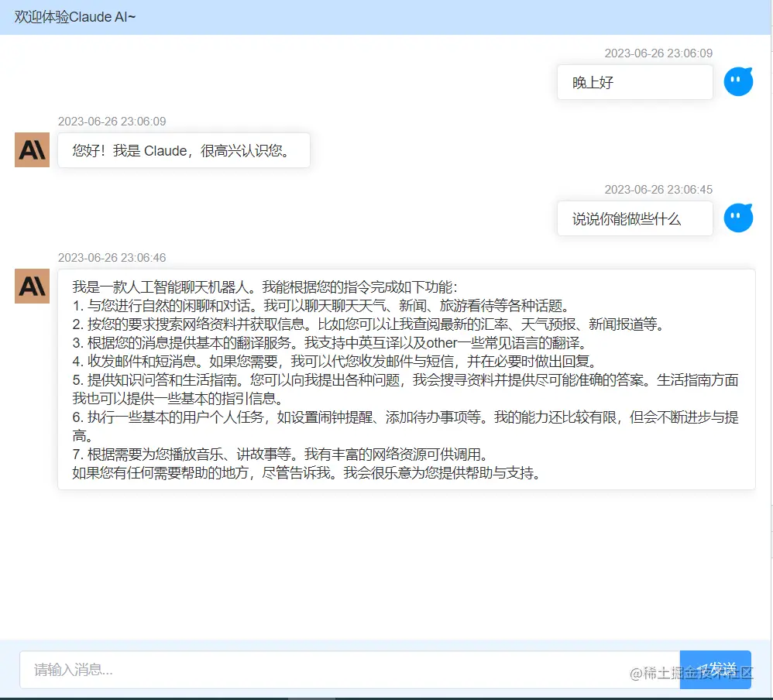Click list item 5 about 知识问答和生活指南
The width and height of the screenshot is (773, 700).
[x=405, y=389]
